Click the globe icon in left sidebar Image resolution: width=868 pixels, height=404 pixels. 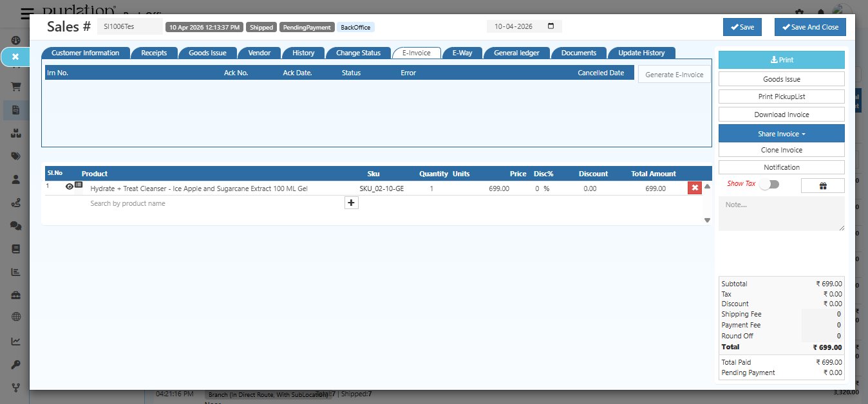point(15,317)
